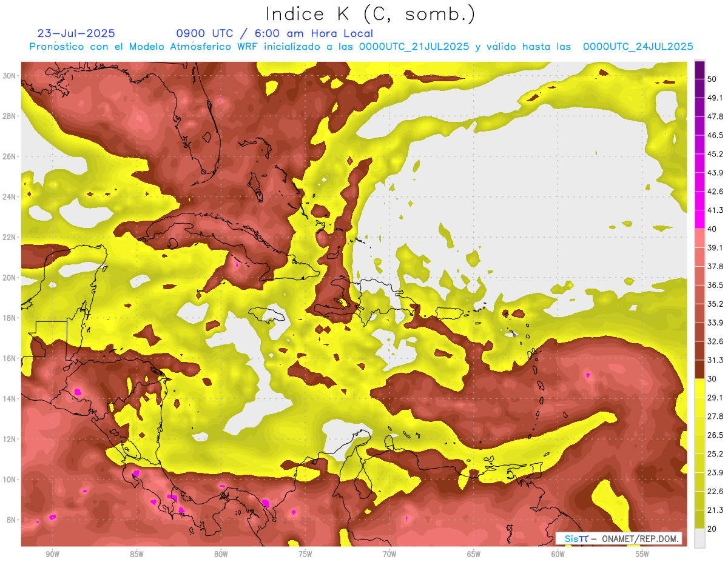Select the "14N" latitude label
728x562 pixels.
[x=9, y=398]
